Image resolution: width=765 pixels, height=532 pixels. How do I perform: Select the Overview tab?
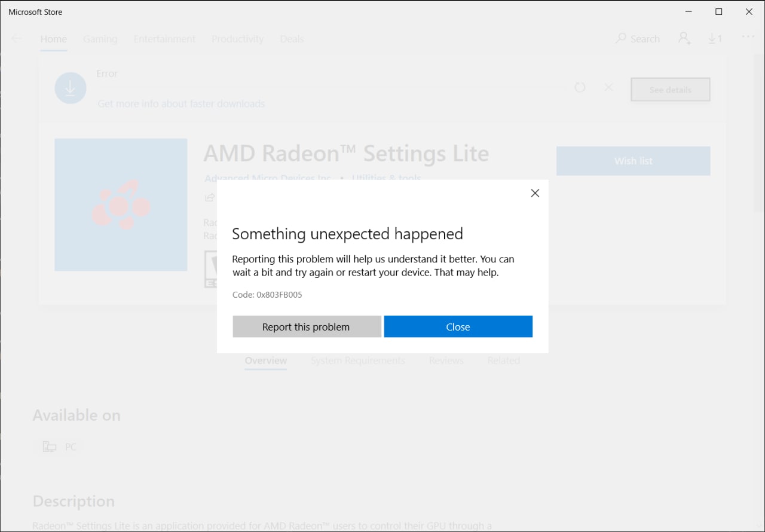point(266,360)
